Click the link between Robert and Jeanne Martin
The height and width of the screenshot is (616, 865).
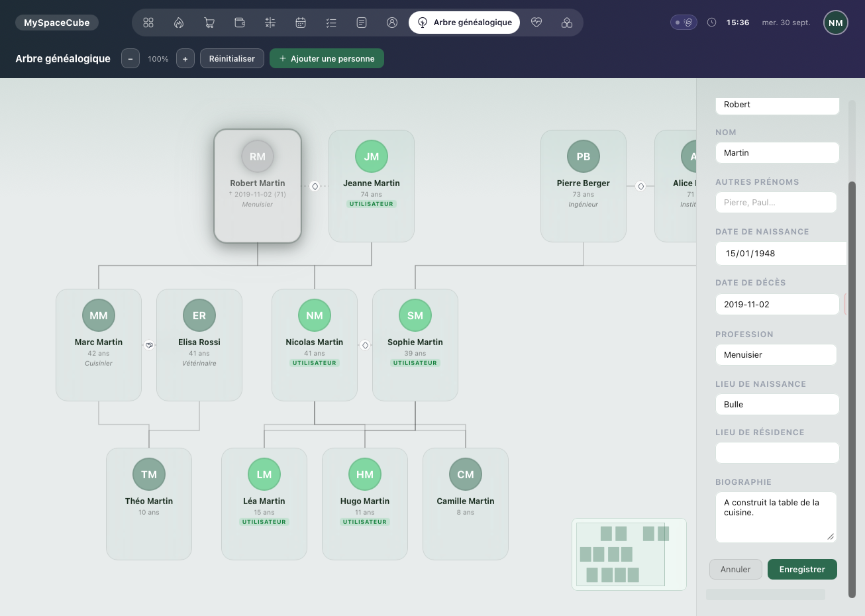pos(315,186)
